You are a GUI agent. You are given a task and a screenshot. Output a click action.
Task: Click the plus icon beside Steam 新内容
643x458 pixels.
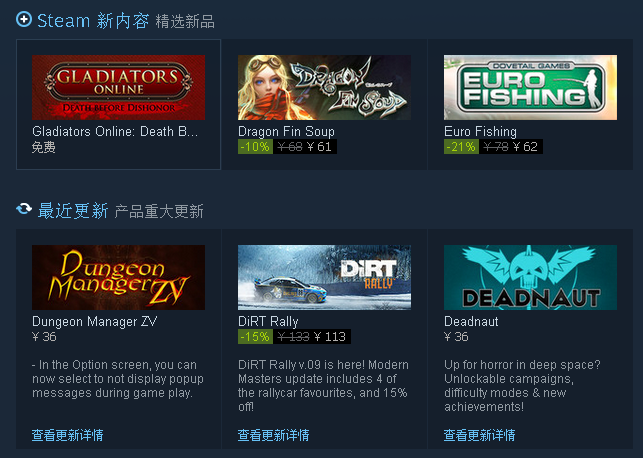pyautogui.click(x=24, y=19)
